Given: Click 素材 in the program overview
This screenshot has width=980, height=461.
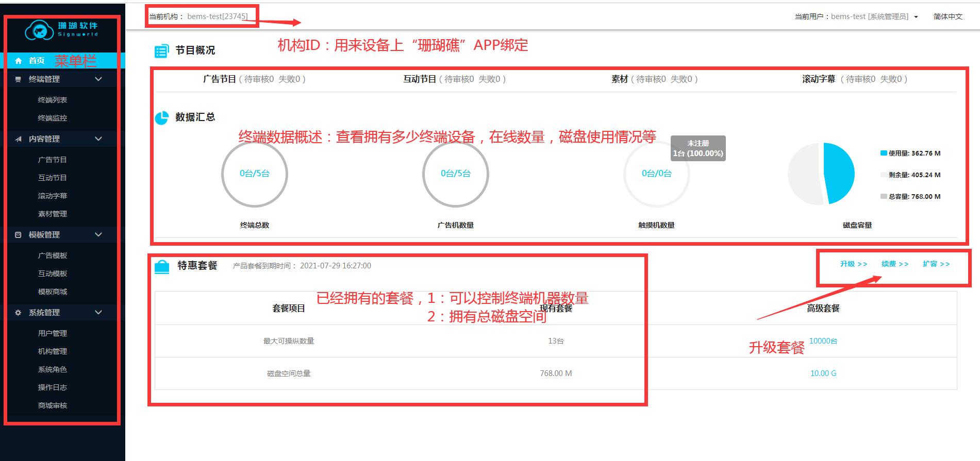Looking at the screenshot, I should point(620,79).
